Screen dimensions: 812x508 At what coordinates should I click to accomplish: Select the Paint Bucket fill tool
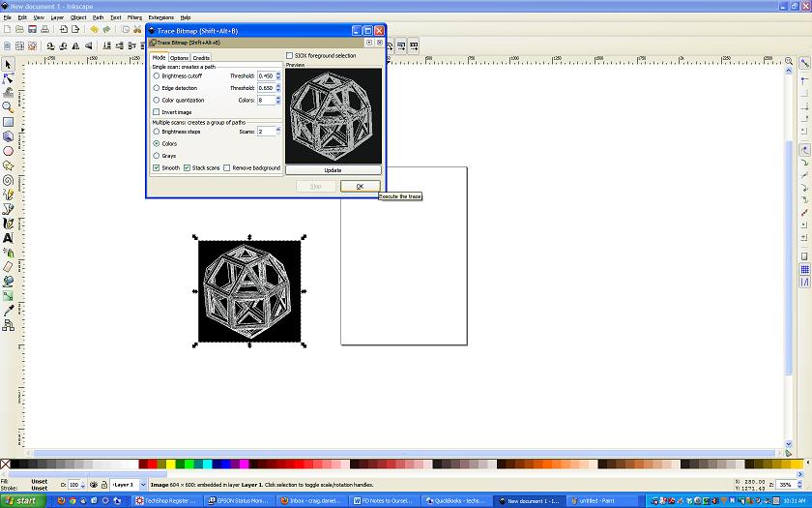coord(8,282)
